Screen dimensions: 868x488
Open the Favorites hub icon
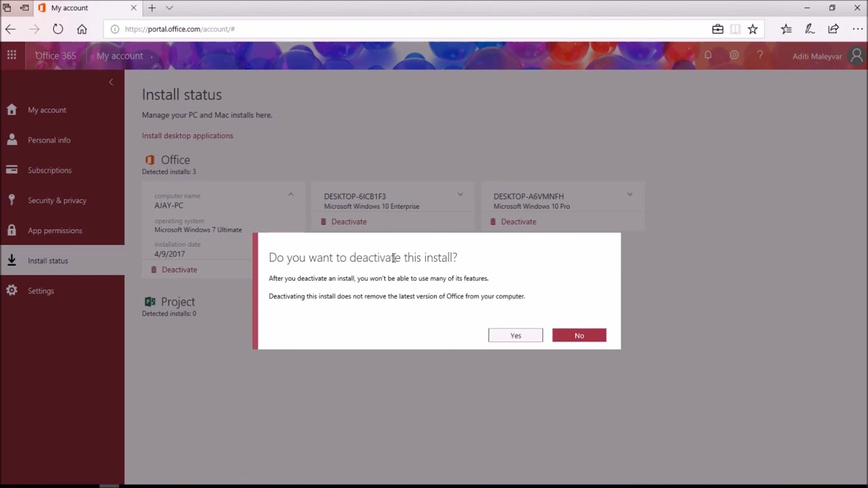pos(786,29)
